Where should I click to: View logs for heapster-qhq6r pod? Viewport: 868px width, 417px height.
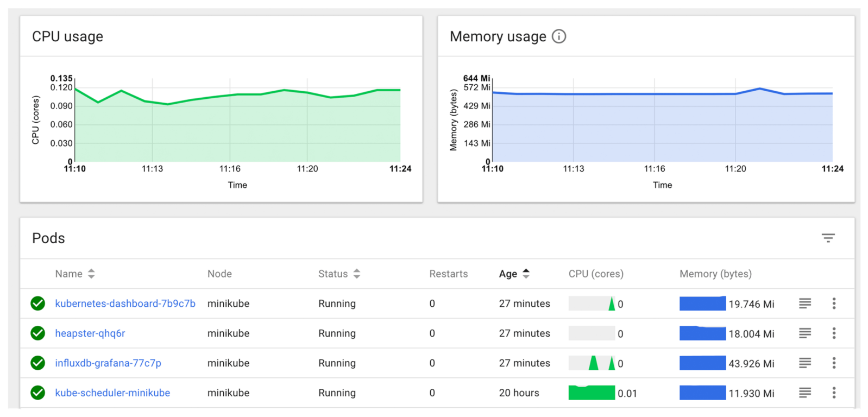click(x=804, y=333)
